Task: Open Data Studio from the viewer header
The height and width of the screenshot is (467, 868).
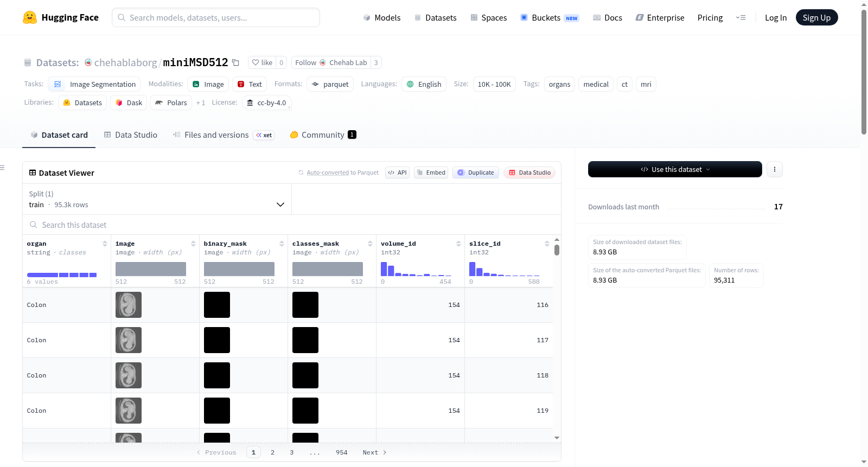Action: (529, 172)
